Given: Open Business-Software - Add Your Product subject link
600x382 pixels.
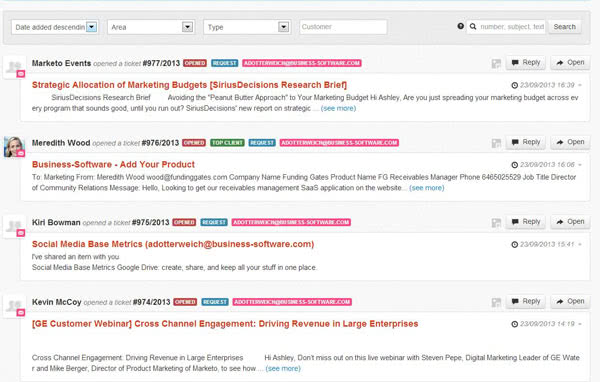Looking at the screenshot, I should (x=113, y=165).
